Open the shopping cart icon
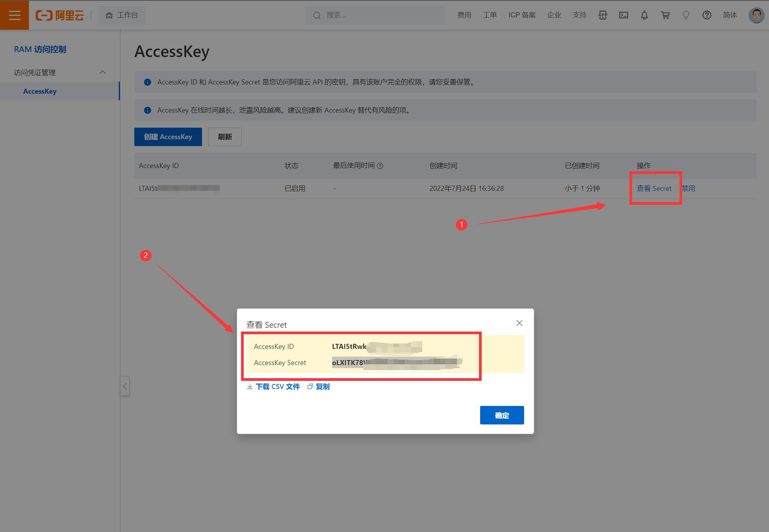Image resolution: width=769 pixels, height=532 pixels. 665,15
